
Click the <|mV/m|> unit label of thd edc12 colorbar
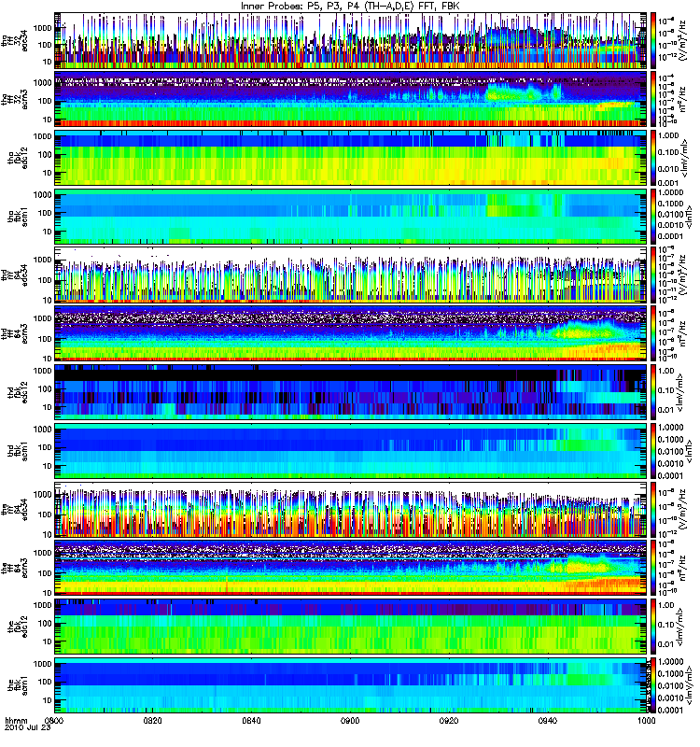682,391
